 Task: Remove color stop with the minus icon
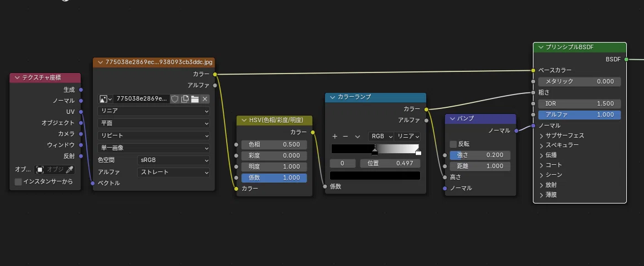tap(345, 136)
